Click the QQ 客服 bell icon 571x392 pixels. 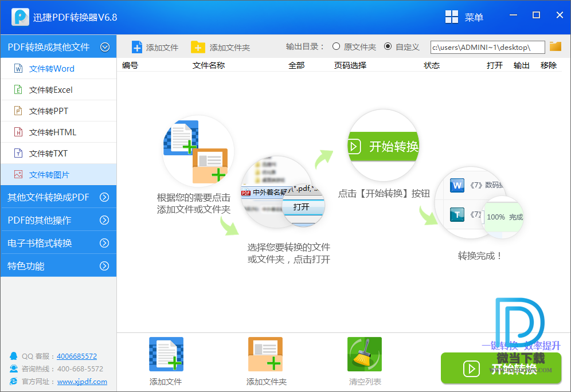tap(14, 356)
